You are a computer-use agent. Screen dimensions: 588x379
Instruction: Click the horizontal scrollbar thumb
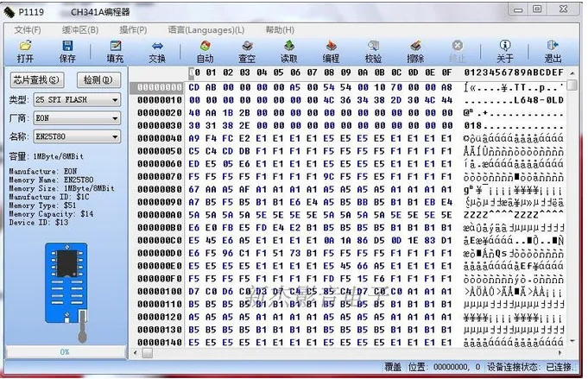(148, 353)
